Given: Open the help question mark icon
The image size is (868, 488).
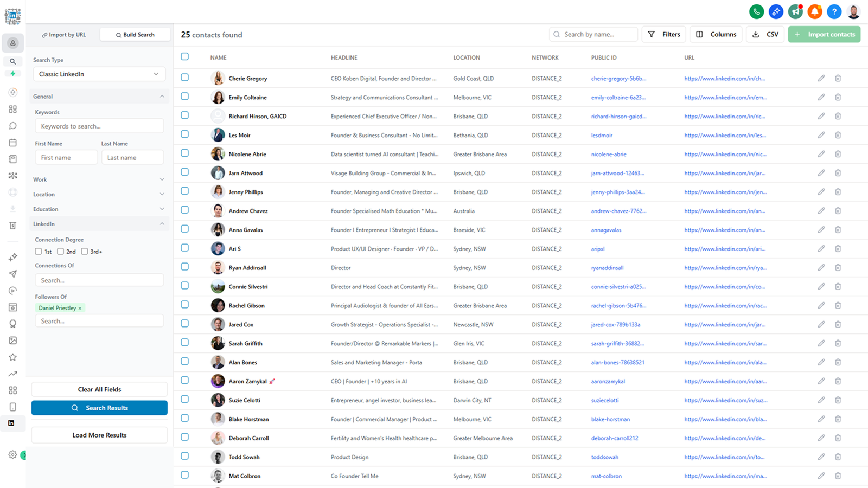Looking at the screenshot, I should coord(834,11).
